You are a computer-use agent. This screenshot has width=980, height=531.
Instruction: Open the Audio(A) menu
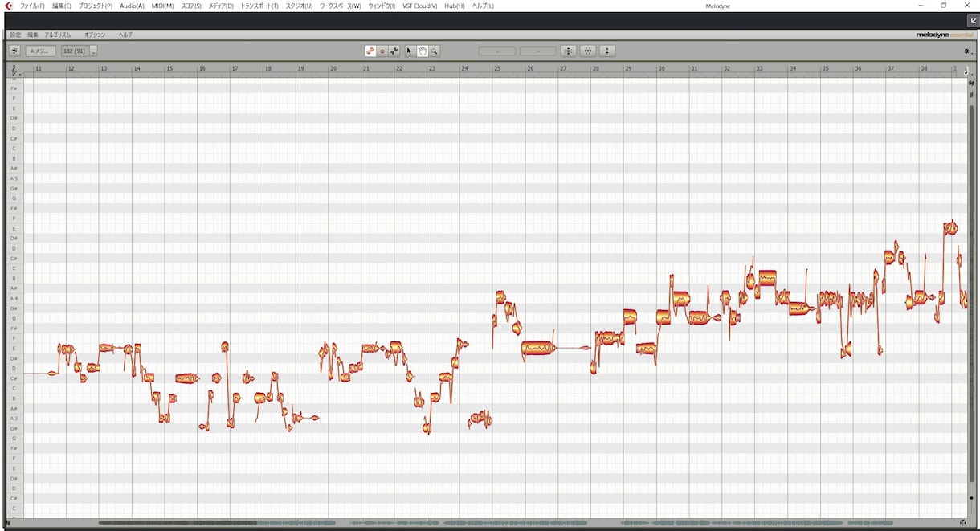click(132, 6)
